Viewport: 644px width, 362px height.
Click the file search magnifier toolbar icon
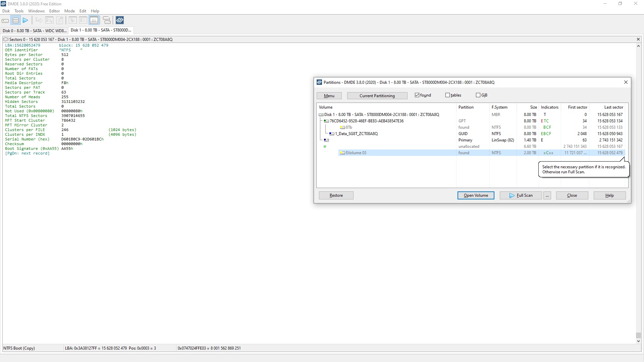click(49, 20)
